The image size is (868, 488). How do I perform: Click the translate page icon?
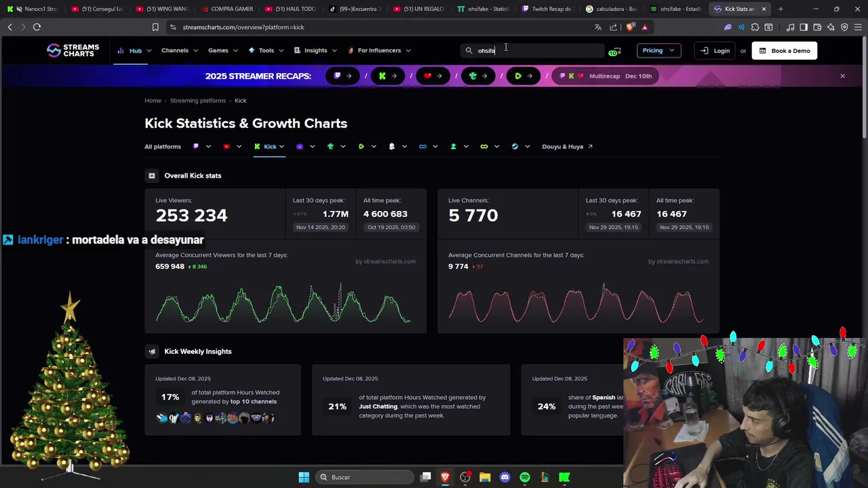click(597, 27)
